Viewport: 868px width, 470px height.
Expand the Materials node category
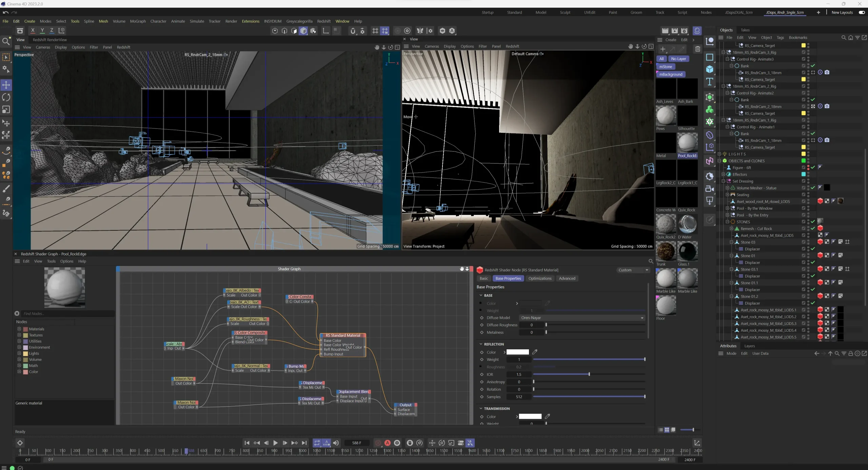coord(19,329)
